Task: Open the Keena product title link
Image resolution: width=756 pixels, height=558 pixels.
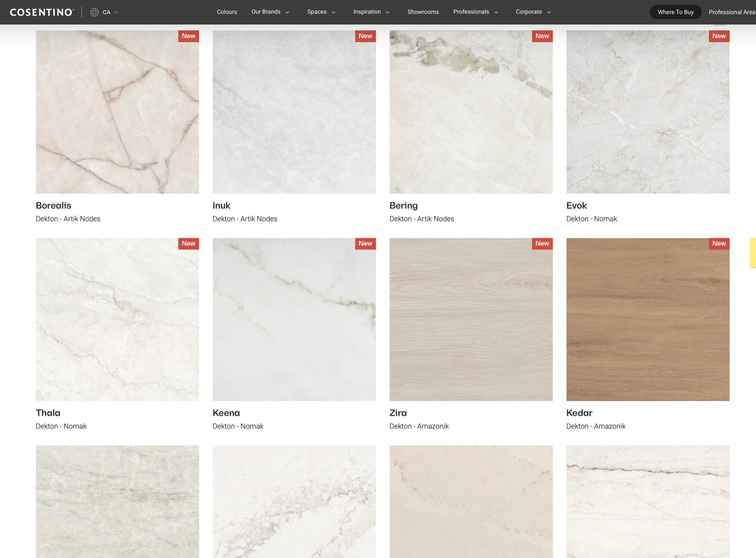Action: 226,413
